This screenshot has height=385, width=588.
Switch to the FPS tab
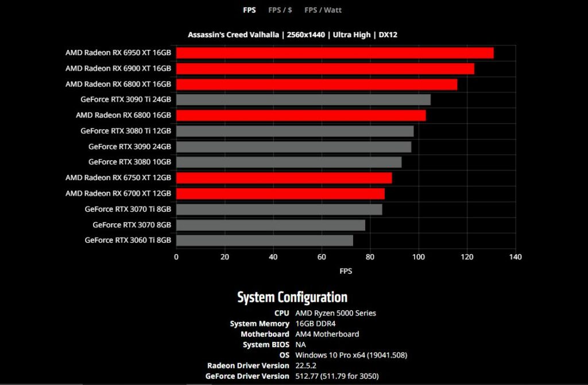coord(249,10)
